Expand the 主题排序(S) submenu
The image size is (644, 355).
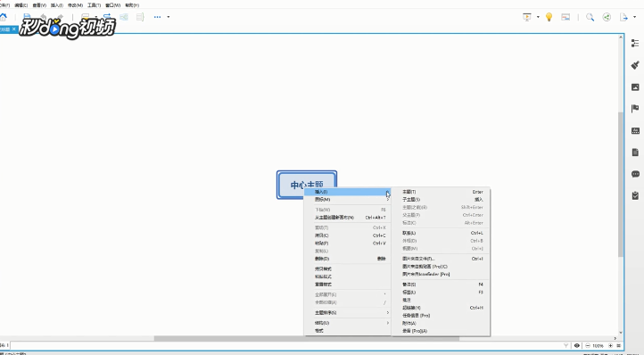coord(348,313)
